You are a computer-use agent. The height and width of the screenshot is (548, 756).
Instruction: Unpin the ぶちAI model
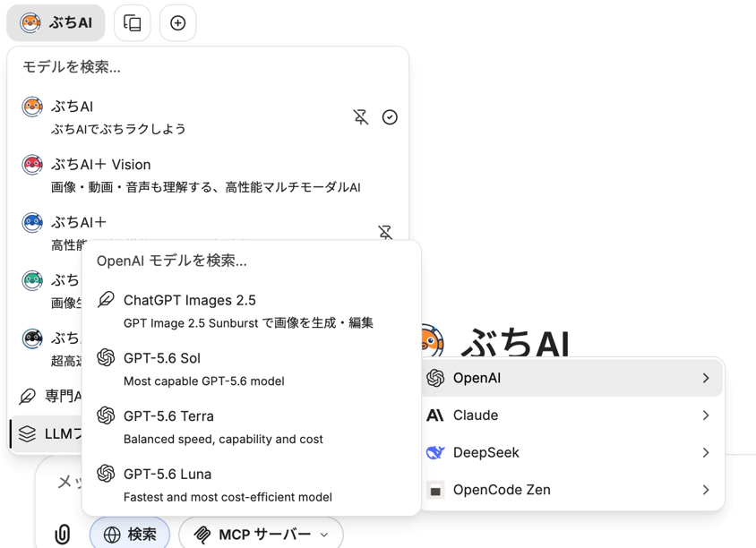tap(361, 117)
